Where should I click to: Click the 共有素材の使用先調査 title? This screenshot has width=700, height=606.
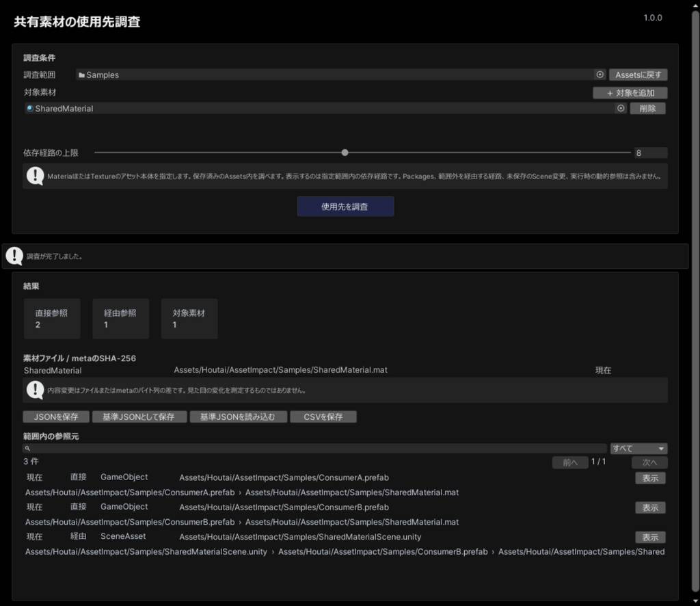pos(77,22)
